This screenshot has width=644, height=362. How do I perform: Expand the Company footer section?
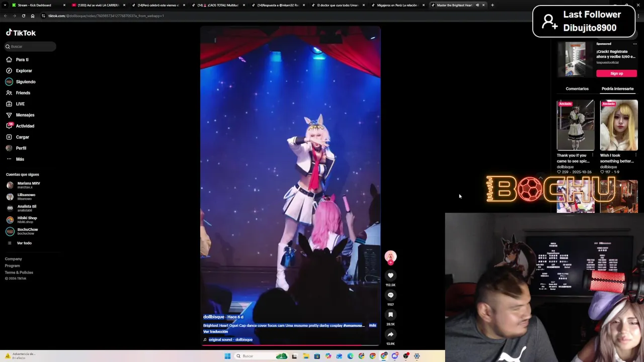point(14,259)
